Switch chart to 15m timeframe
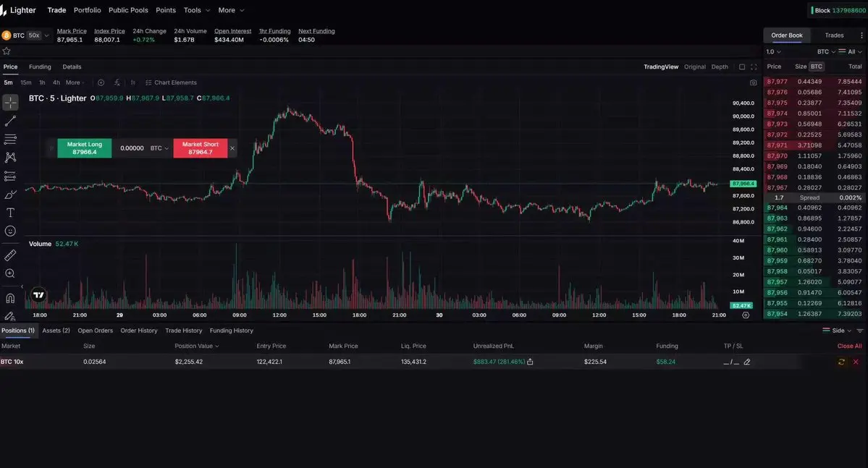The width and height of the screenshot is (868, 468). pyautogui.click(x=26, y=82)
